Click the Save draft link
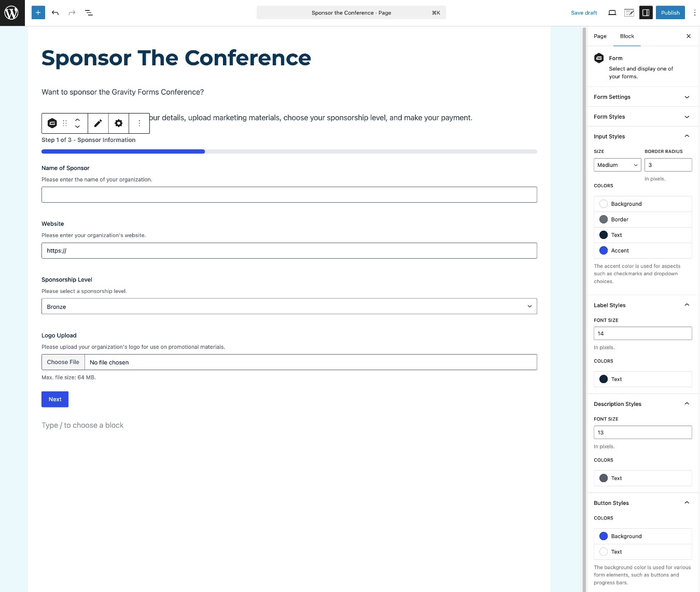700x592 pixels. click(583, 12)
